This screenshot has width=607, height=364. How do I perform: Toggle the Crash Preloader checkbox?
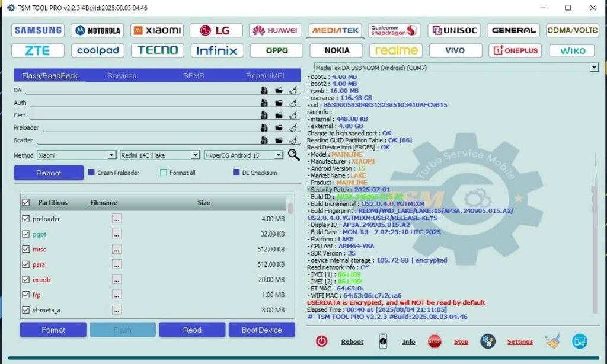pyautogui.click(x=91, y=173)
